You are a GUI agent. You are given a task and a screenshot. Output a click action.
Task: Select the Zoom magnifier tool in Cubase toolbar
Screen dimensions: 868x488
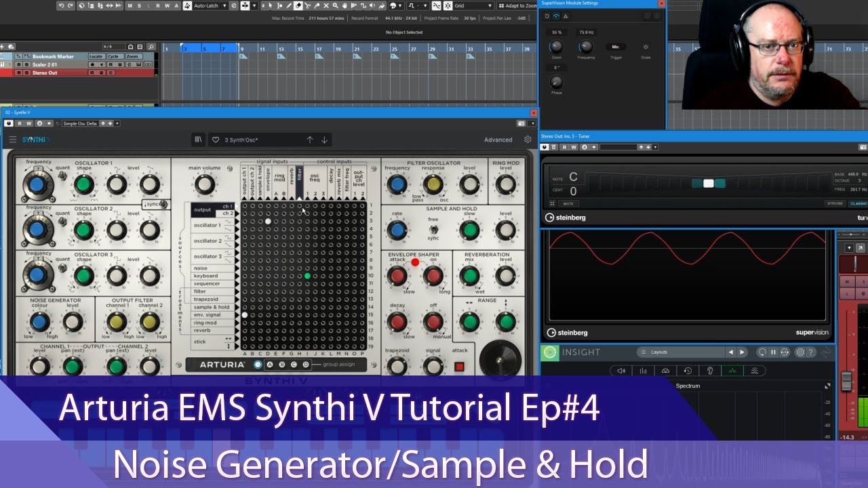(335, 5)
